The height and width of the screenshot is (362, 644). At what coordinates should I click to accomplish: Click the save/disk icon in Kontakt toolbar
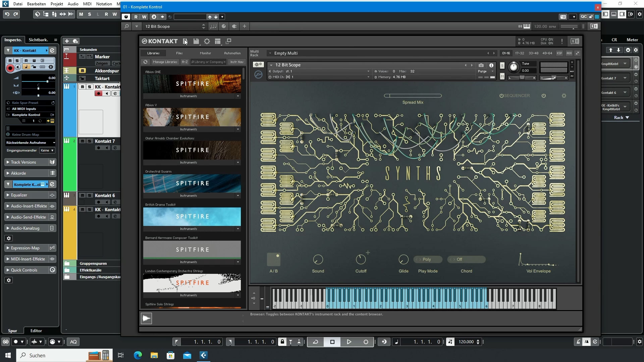[x=196, y=41]
